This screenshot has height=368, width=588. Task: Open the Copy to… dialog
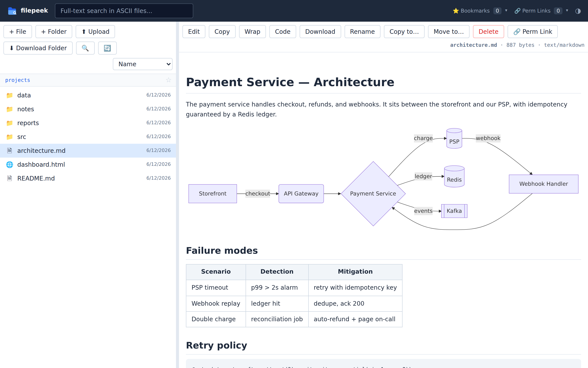404,32
